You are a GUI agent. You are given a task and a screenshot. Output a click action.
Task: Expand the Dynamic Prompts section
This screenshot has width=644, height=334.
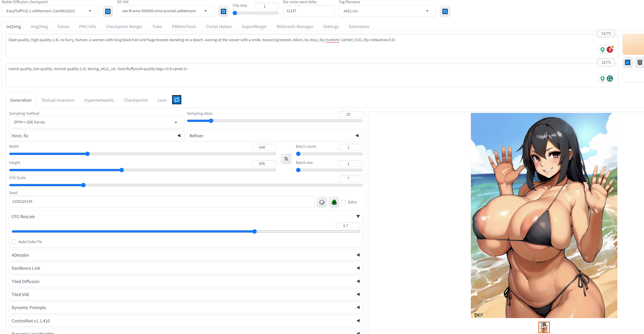pyautogui.click(x=186, y=307)
